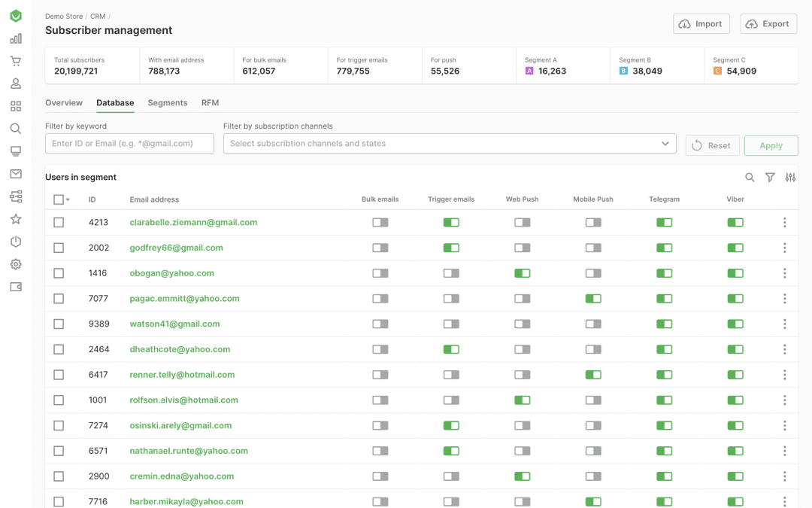
Task: Click the Import button
Action: (x=701, y=24)
